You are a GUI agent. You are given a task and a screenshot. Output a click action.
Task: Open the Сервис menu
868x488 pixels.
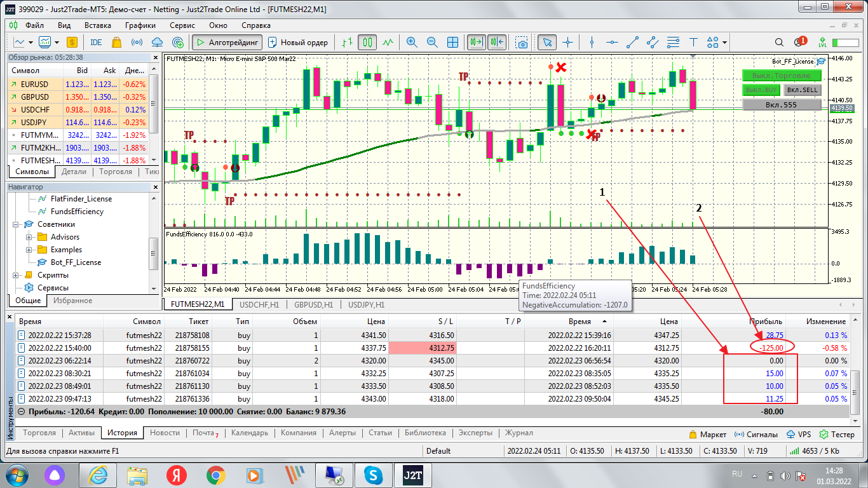point(182,25)
